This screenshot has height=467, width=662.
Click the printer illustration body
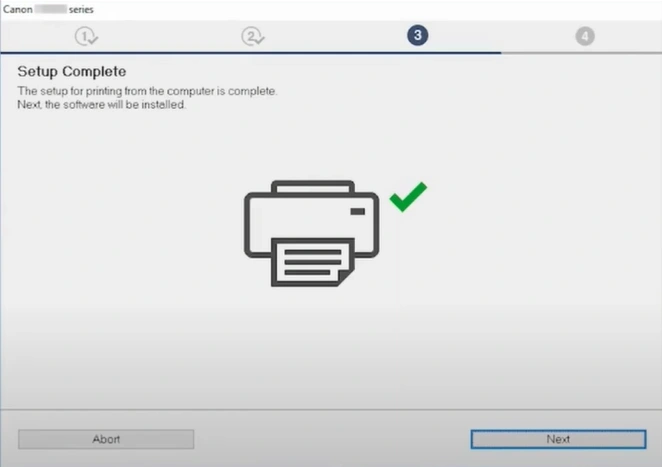click(x=310, y=215)
